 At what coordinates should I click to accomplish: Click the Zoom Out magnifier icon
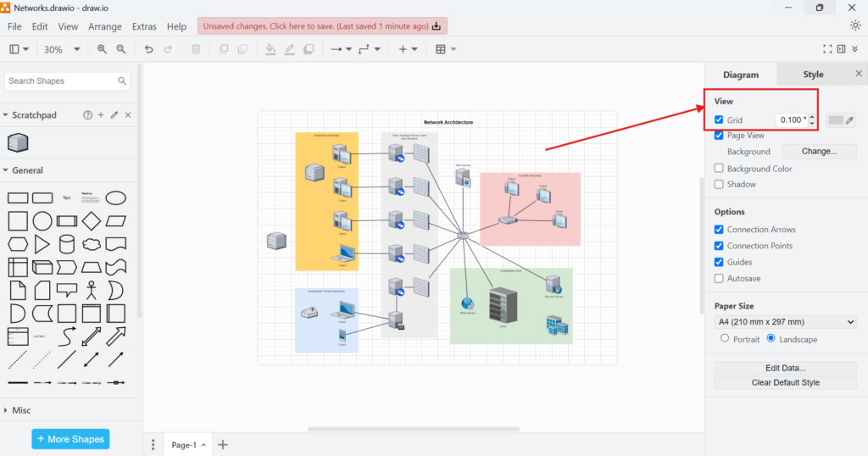pyautogui.click(x=121, y=49)
